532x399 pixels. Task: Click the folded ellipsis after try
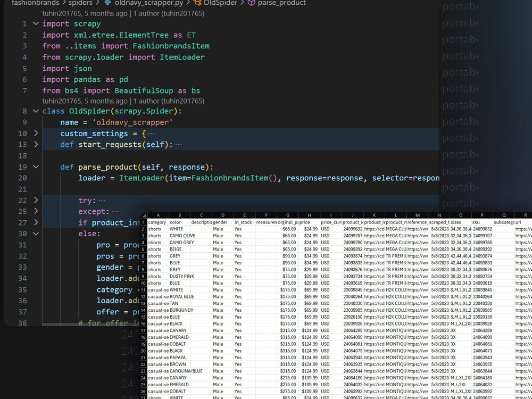click(x=102, y=201)
